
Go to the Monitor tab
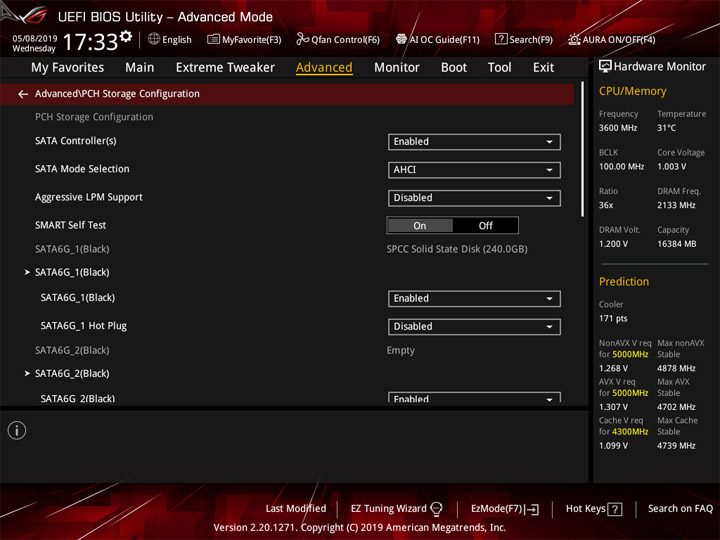(x=397, y=68)
